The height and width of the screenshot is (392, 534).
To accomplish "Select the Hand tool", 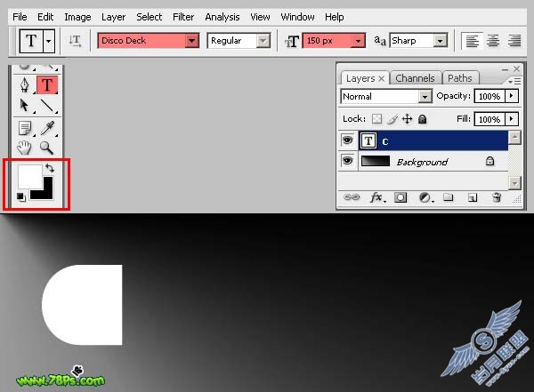I will point(25,148).
